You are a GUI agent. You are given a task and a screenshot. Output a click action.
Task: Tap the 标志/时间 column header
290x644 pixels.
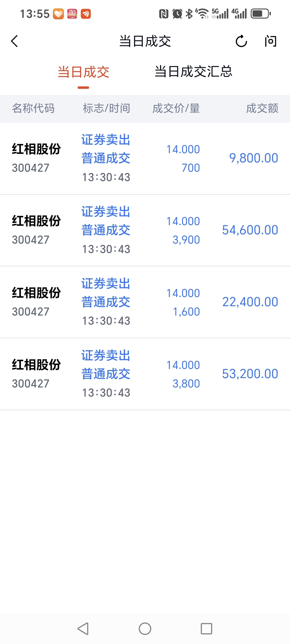(107, 108)
